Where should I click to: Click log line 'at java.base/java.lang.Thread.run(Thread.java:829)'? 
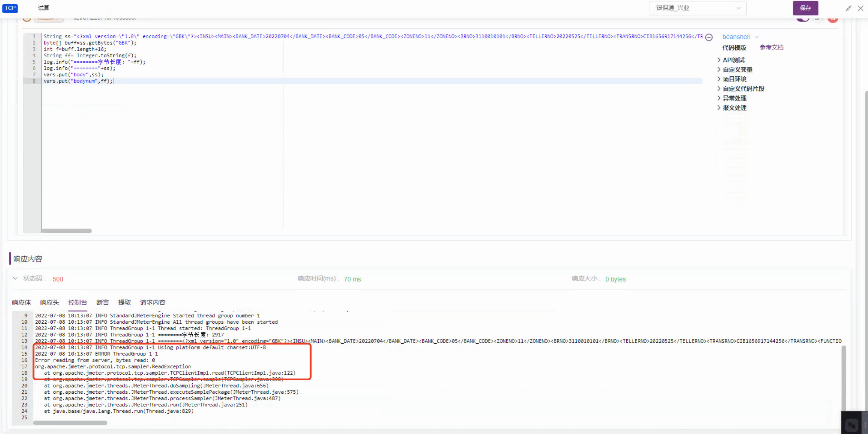[x=119, y=411]
